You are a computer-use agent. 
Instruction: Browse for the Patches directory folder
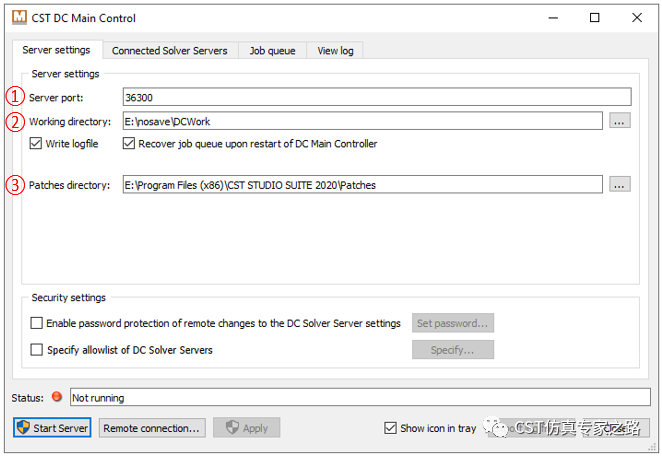click(619, 184)
